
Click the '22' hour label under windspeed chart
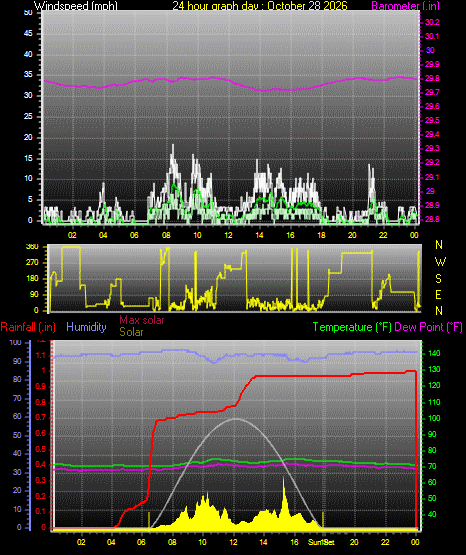(383, 235)
